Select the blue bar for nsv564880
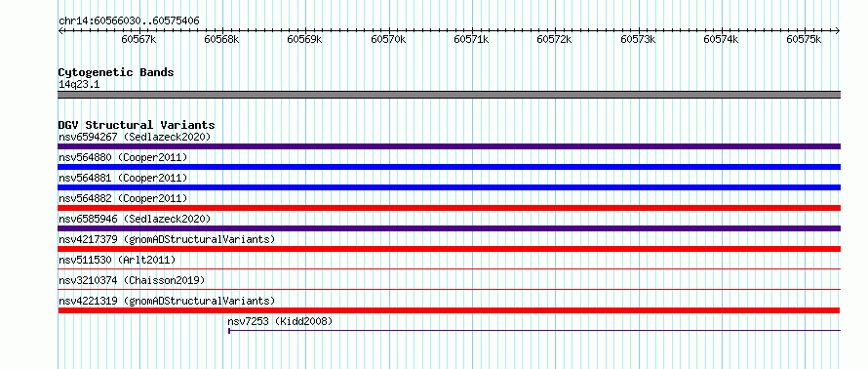 point(449,167)
